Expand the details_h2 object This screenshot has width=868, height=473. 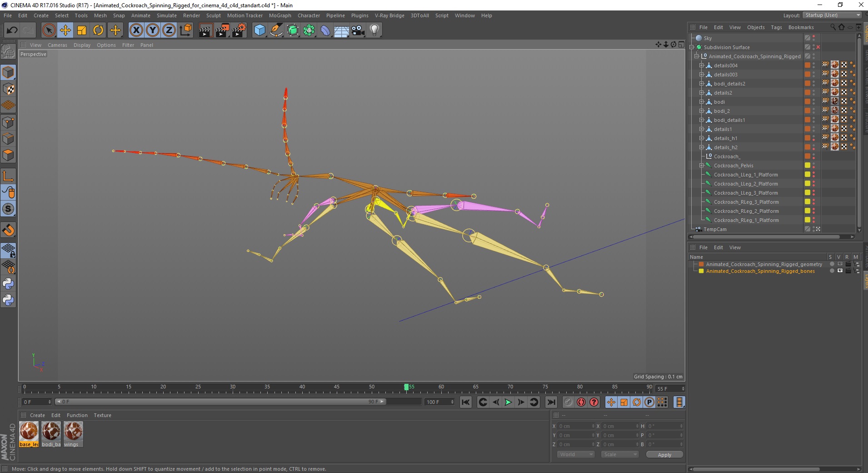point(701,147)
